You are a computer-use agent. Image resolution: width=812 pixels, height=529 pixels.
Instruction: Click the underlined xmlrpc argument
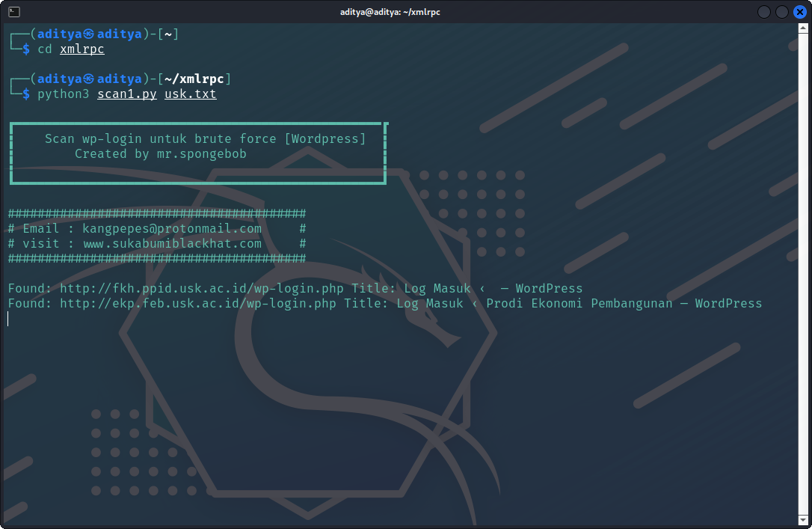81,49
